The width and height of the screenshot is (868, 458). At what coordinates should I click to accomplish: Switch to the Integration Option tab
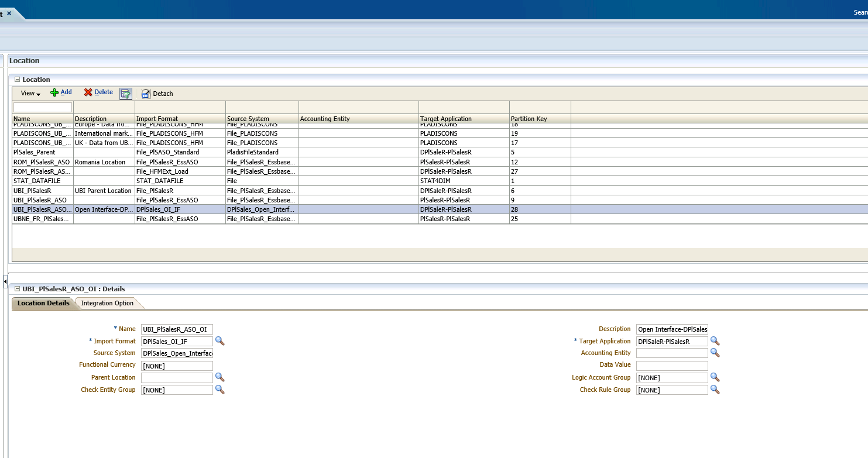click(x=108, y=303)
